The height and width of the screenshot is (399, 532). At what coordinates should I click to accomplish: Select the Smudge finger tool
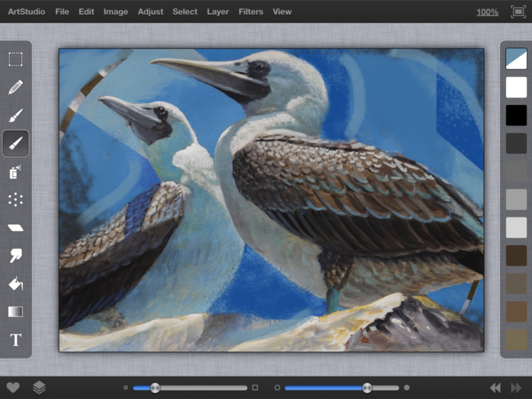(x=15, y=256)
